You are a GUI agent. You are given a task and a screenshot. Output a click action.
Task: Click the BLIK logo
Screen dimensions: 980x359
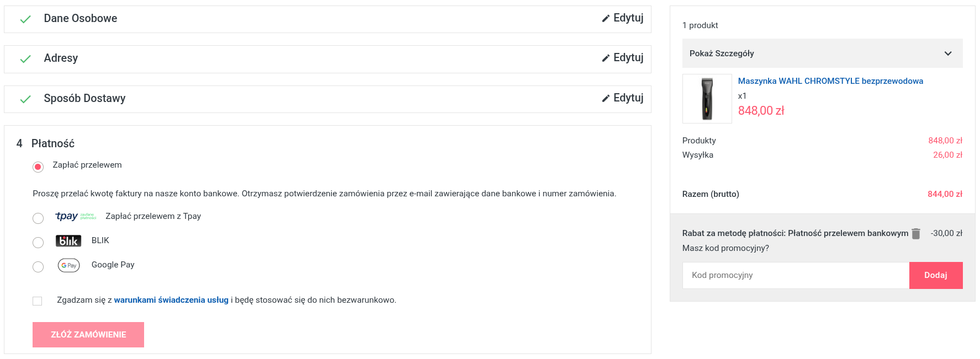[x=68, y=241]
